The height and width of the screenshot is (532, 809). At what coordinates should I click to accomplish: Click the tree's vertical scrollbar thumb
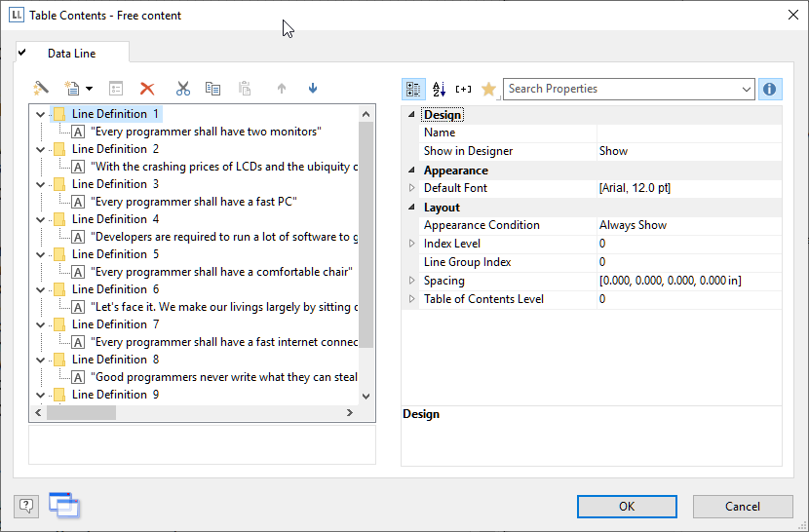click(366, 235)
